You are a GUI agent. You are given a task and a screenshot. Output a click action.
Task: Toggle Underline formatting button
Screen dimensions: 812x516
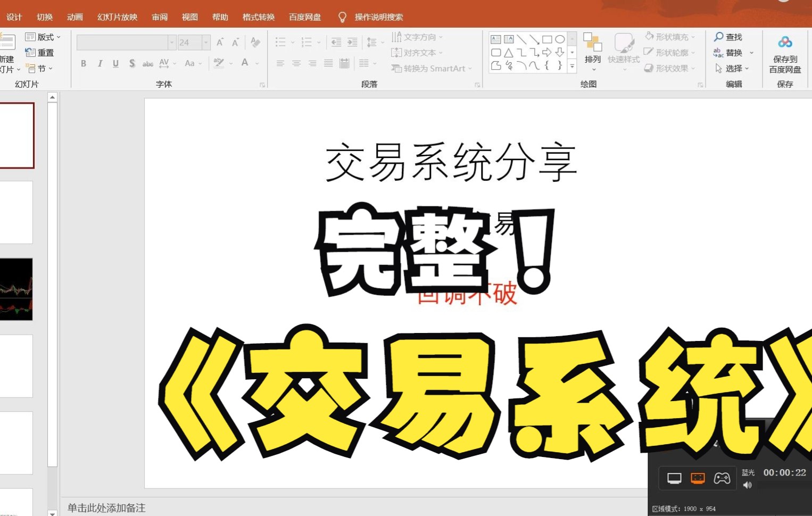click(x=115, y=63)
